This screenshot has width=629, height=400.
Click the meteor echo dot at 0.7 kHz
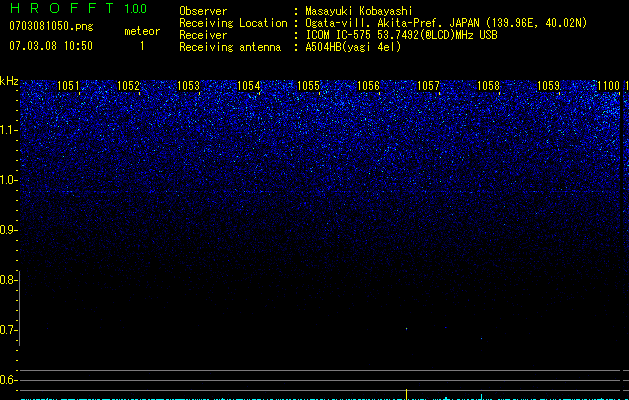406,329
